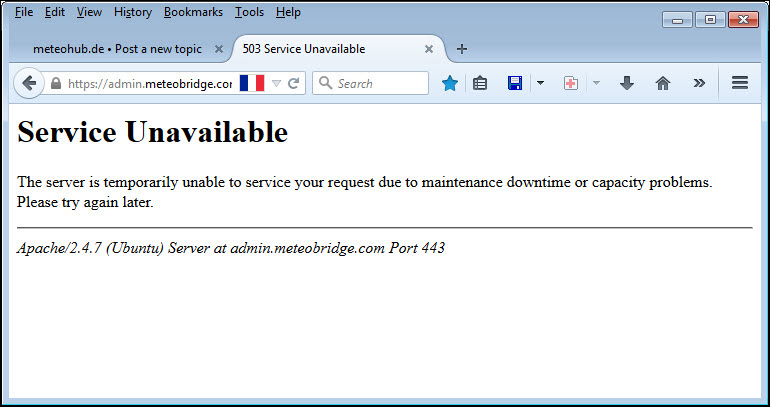The height and width of the screenshot is (407, 770).
Task: Open the Downloads arrow icon
Action: pos(627,83)
